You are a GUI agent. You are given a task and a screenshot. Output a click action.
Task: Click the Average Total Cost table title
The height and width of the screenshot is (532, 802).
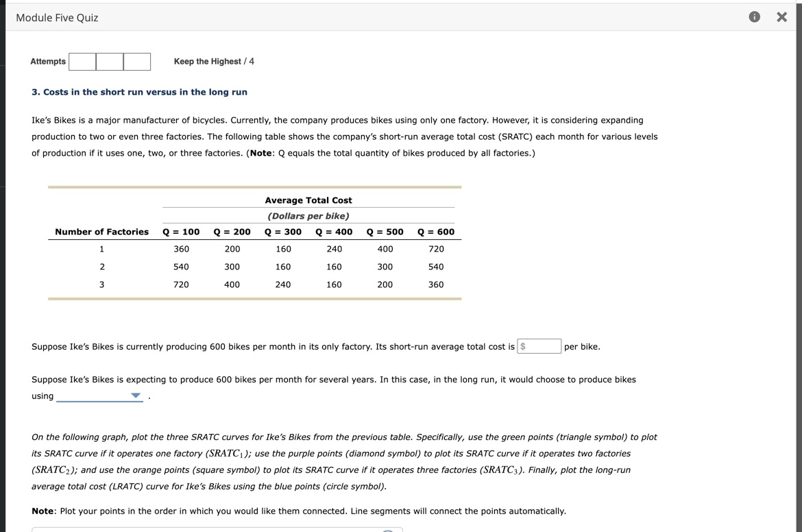308,199
